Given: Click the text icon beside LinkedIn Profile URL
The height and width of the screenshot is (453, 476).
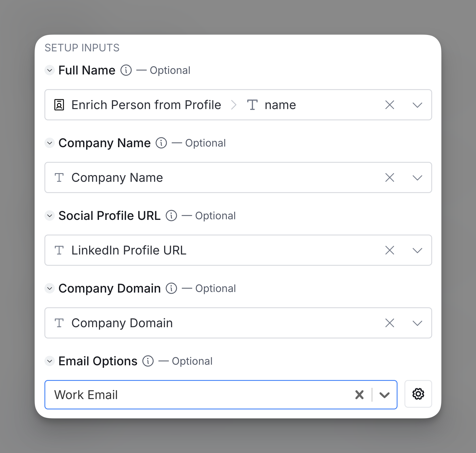Looking at the screenshot, I should coord(59,250).
